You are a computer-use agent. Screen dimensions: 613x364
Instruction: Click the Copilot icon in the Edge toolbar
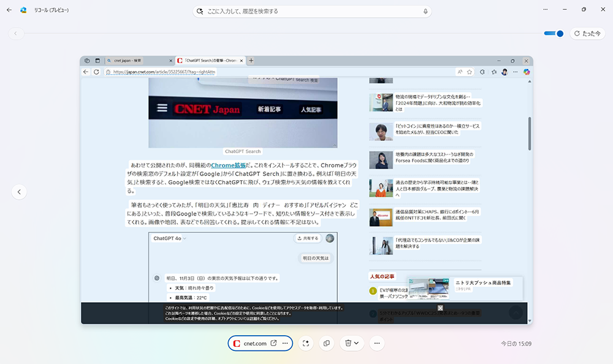(x=526, y=72)
